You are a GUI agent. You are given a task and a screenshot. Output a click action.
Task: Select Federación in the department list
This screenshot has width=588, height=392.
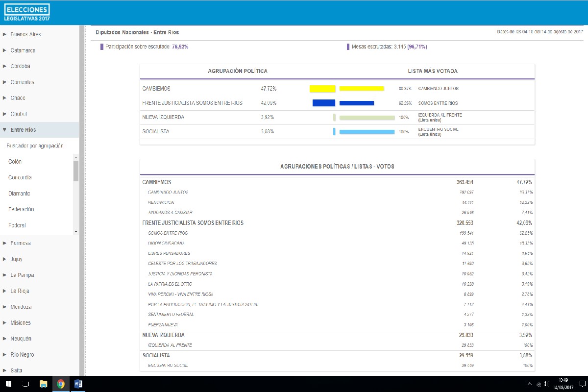pos(21,209)
